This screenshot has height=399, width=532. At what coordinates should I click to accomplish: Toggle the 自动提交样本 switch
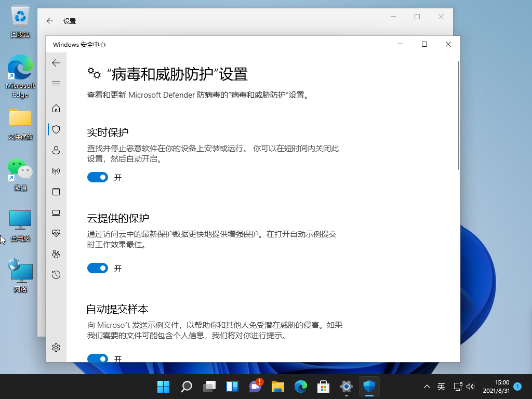pyautogui.click(x=98, y=358)
